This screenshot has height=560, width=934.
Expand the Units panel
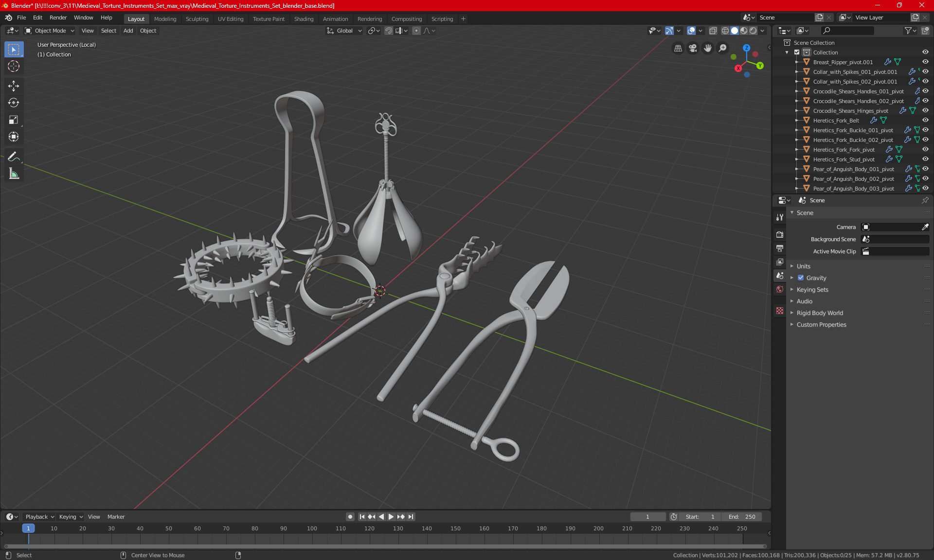pyautogui.click(x=803, y=266)
